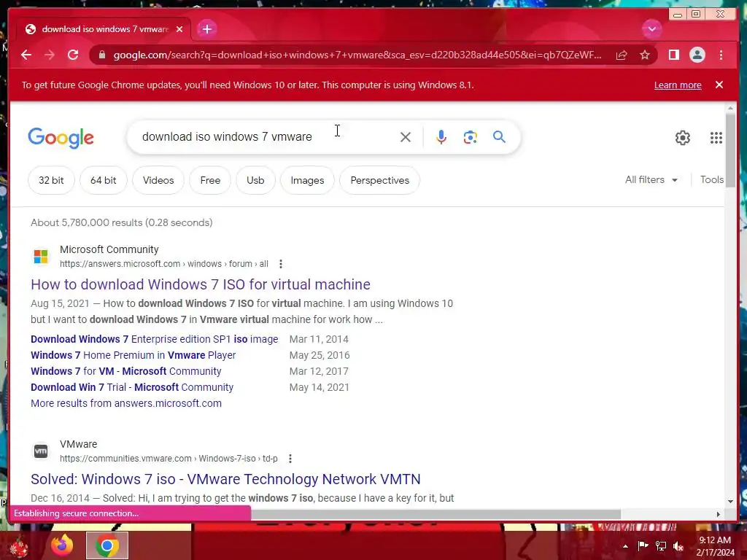Open 'Windows 7 Home Premium in Vmware Player'
Image resolution: width=747 pixels, height=560 pixels.
click(133, 355)
